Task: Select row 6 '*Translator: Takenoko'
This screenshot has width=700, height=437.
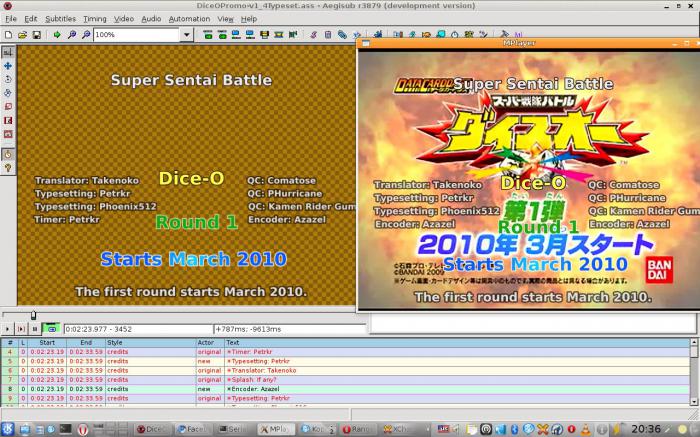Action: (x=346, y=370)
